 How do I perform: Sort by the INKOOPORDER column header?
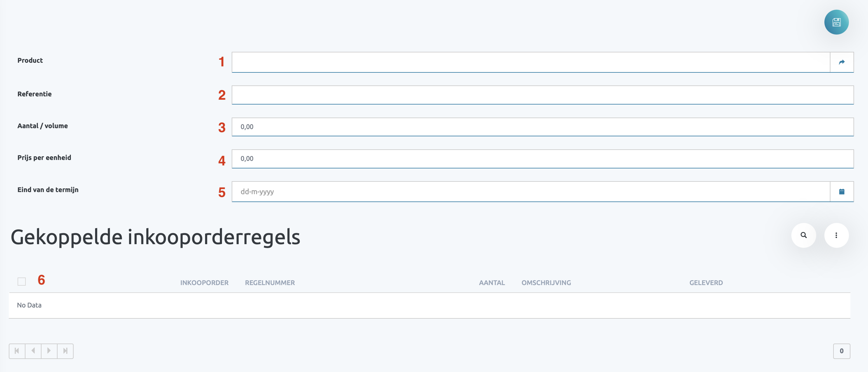click(204, 283)
